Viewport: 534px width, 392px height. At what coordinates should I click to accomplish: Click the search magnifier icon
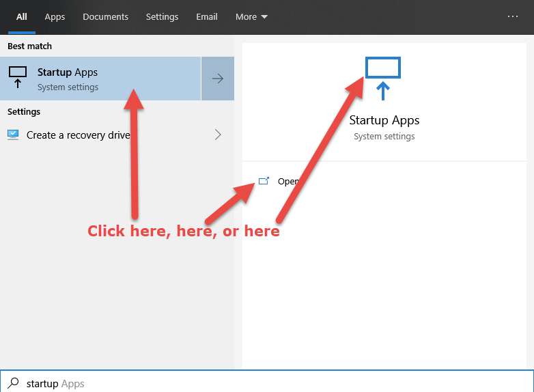coord(13,383)
